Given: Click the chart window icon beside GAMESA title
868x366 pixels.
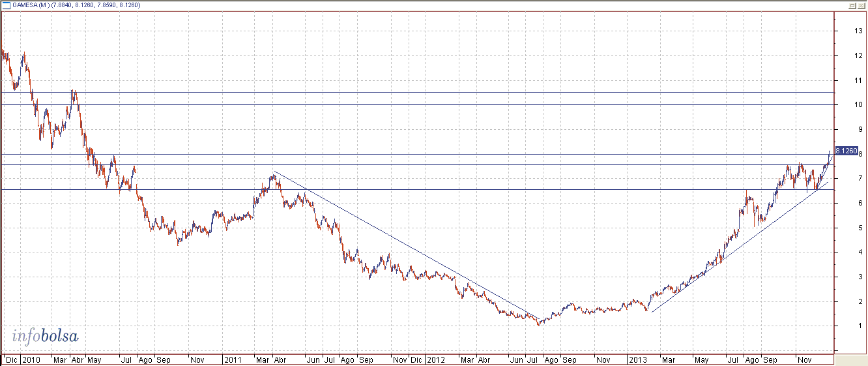Looking at the screenshot, I should click(7, 6).
